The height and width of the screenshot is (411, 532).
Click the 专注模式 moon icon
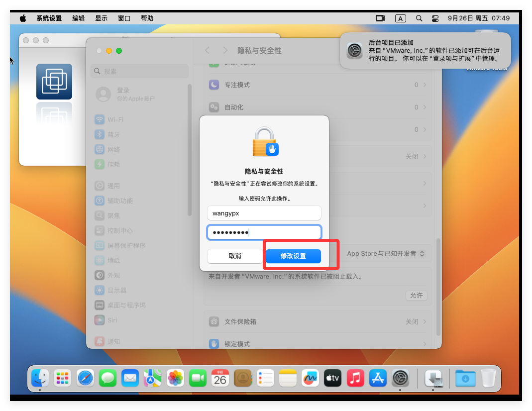tap(214, 85)
